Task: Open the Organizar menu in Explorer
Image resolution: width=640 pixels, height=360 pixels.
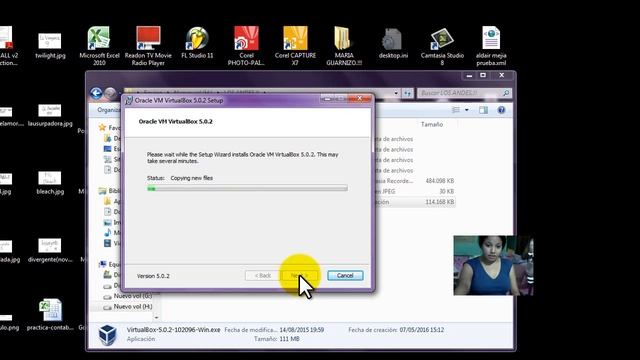Action: pos(109,110)
